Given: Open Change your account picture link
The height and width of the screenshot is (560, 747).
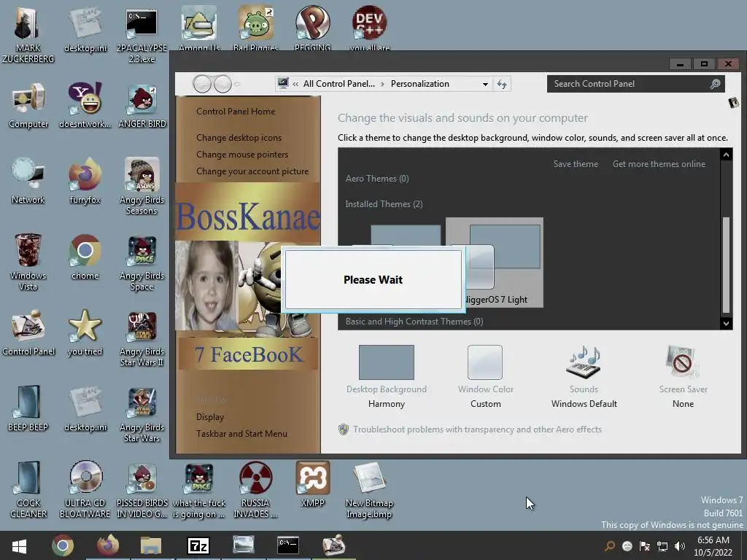Looking at the screenshot, I should click(x=252, y=171).
